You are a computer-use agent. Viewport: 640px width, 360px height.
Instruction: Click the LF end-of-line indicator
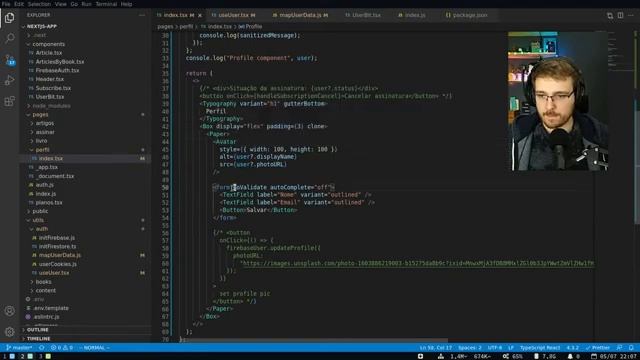click(x=511, y=348)
